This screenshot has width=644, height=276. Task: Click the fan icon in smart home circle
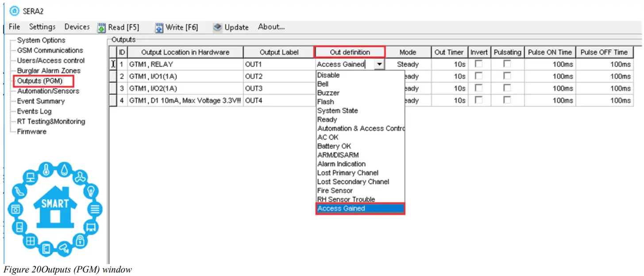pyautogui.click(x=80, y=177)
